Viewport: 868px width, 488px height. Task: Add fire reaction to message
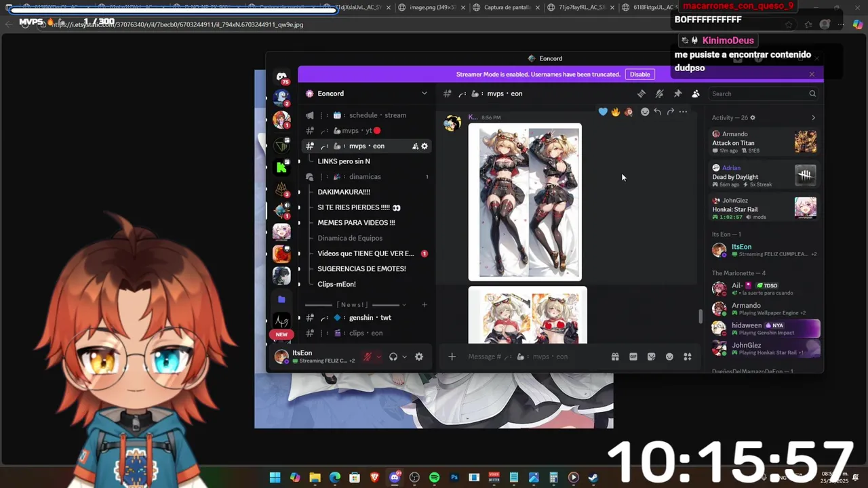(616, 112)
